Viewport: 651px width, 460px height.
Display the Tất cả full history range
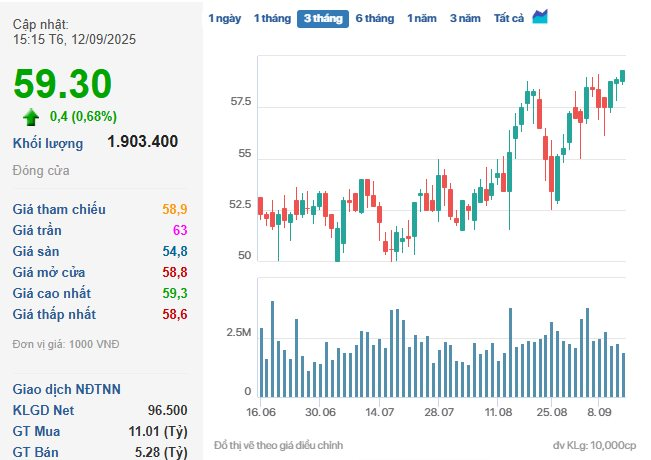point(509,18)
